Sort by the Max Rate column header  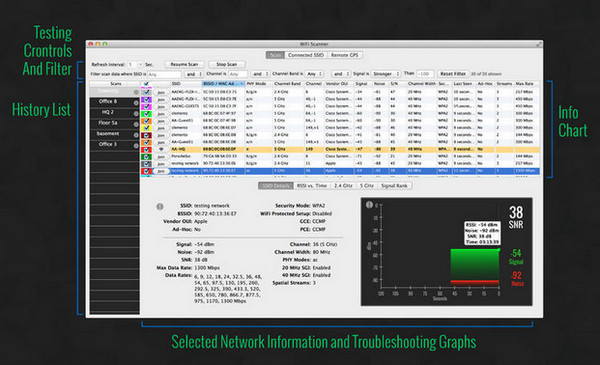(x=527, y=84)
